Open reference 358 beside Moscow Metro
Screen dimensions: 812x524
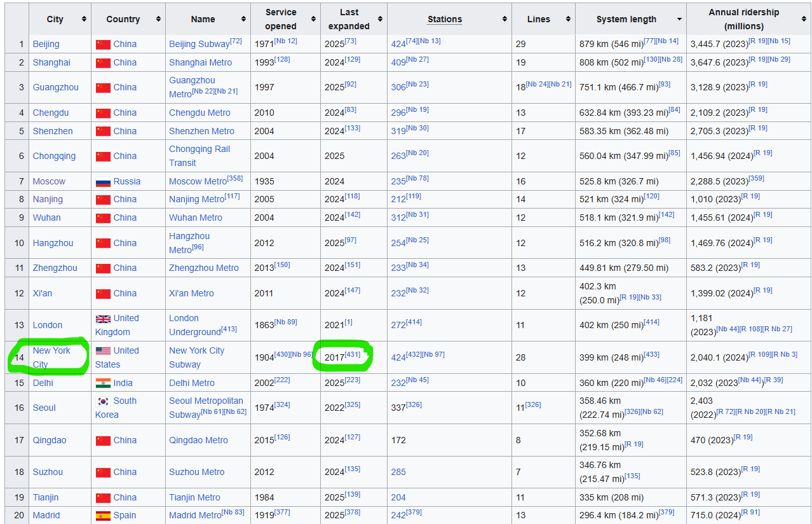(x=235, y=179)
